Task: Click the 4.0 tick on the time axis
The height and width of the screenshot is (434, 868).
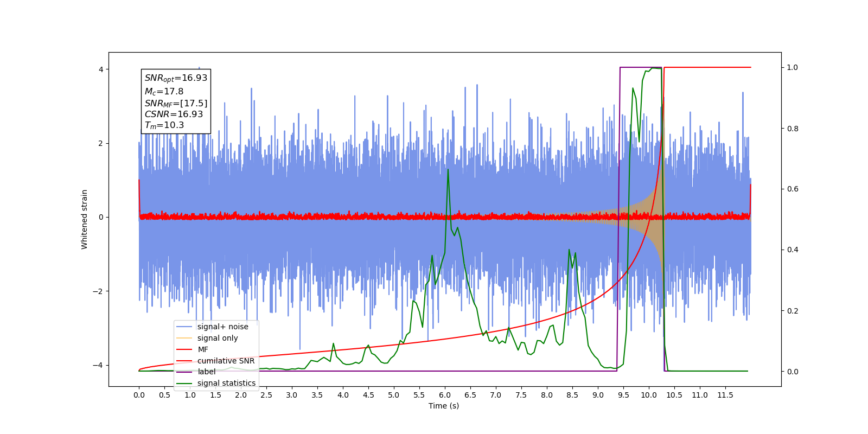Action: click(343, 395)
